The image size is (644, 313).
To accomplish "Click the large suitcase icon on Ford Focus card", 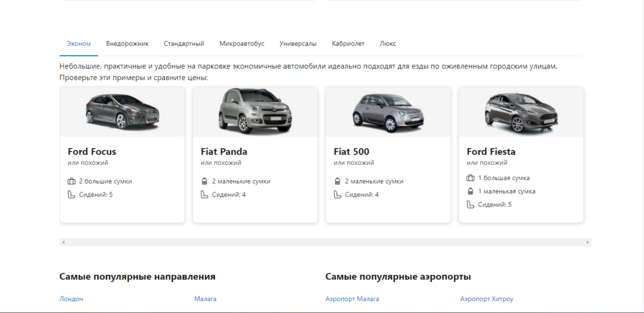I will [x=71, y=181].
